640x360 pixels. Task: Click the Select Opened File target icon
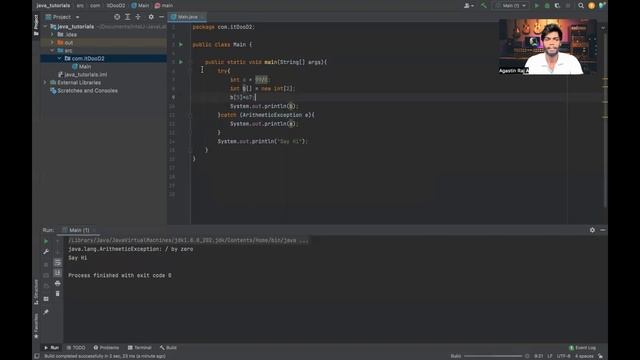[x=117, y=17]
